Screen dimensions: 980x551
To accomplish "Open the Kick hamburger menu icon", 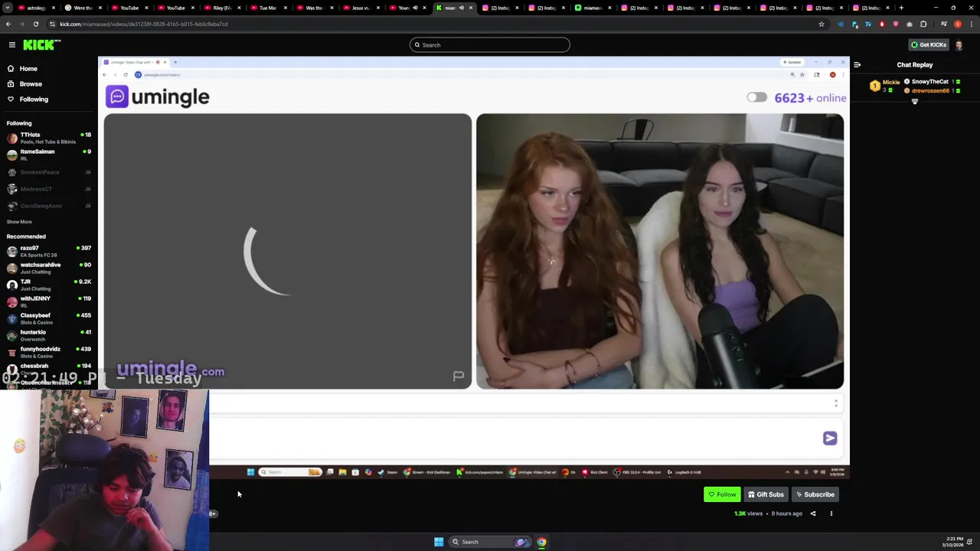I will click(x=11, y=45).
